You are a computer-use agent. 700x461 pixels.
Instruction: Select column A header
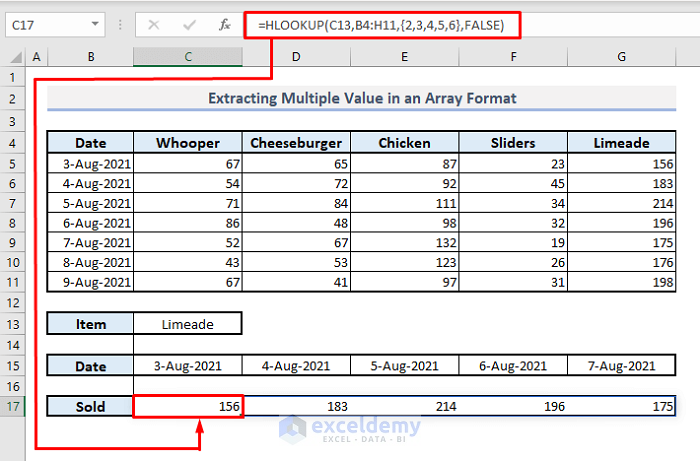point(37,57)
